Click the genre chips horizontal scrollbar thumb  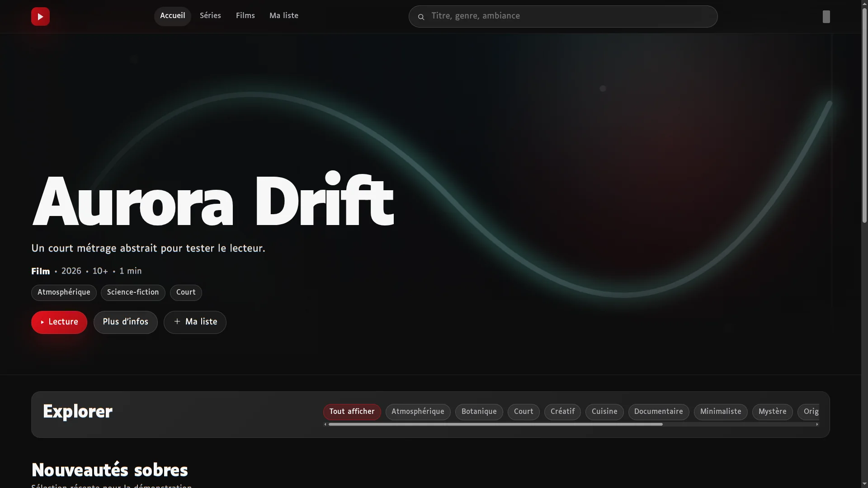[x=495, y=424]
